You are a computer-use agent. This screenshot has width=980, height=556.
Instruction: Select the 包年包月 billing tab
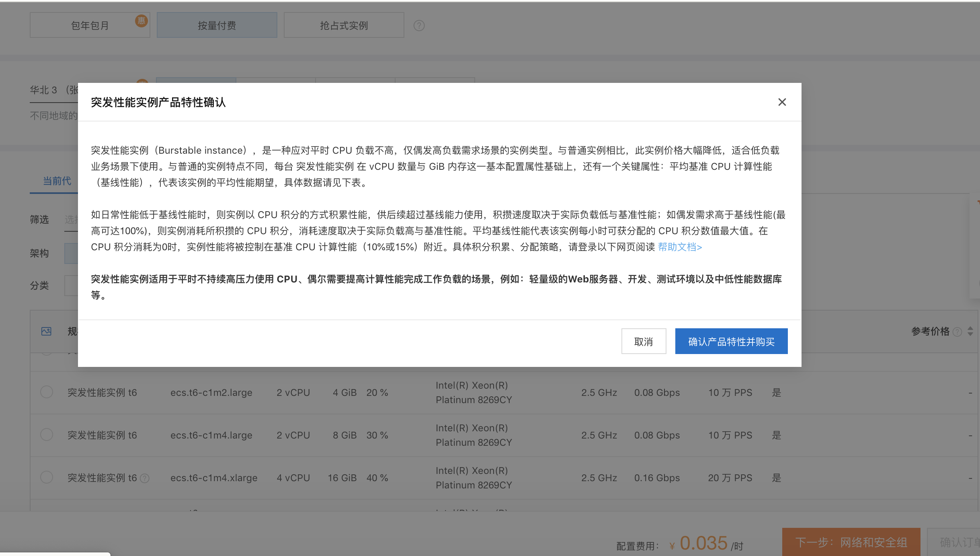coord(90,25)
